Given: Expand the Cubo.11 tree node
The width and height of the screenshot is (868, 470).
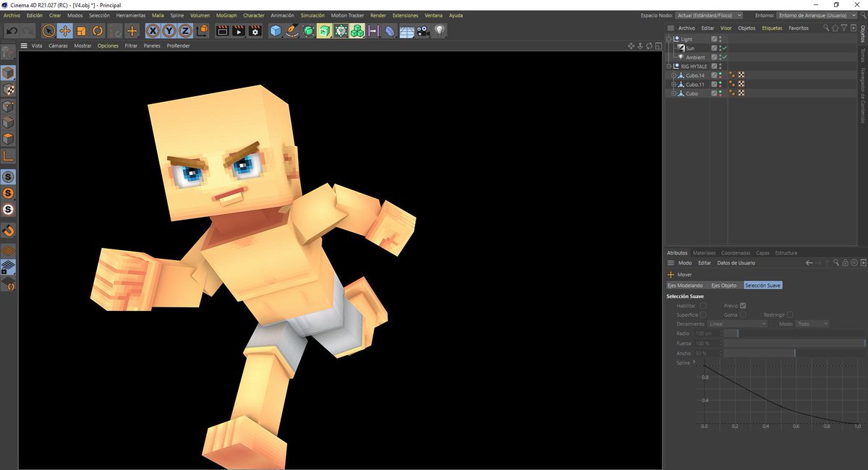Looking at the screenshot, I should [x=673, y=85].
